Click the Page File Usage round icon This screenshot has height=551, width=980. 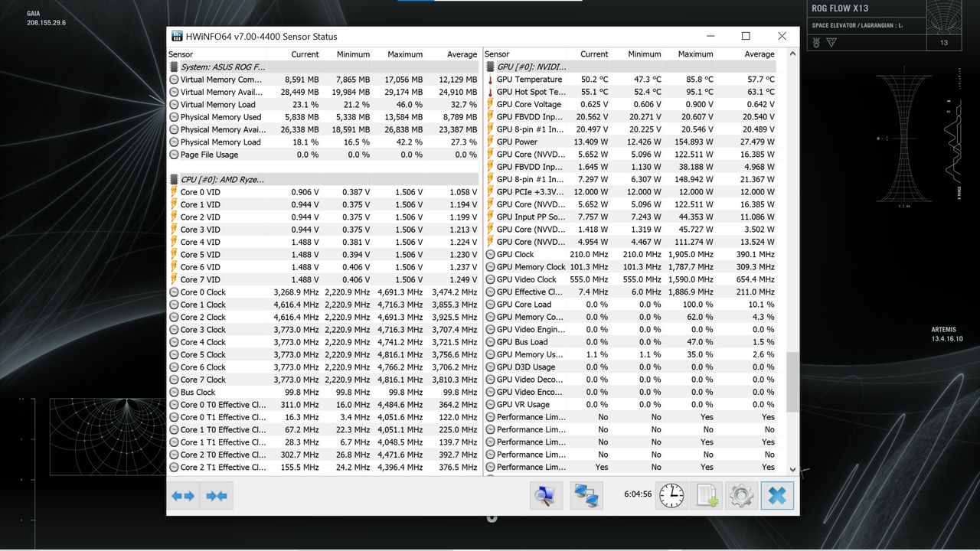click(174, 155)
